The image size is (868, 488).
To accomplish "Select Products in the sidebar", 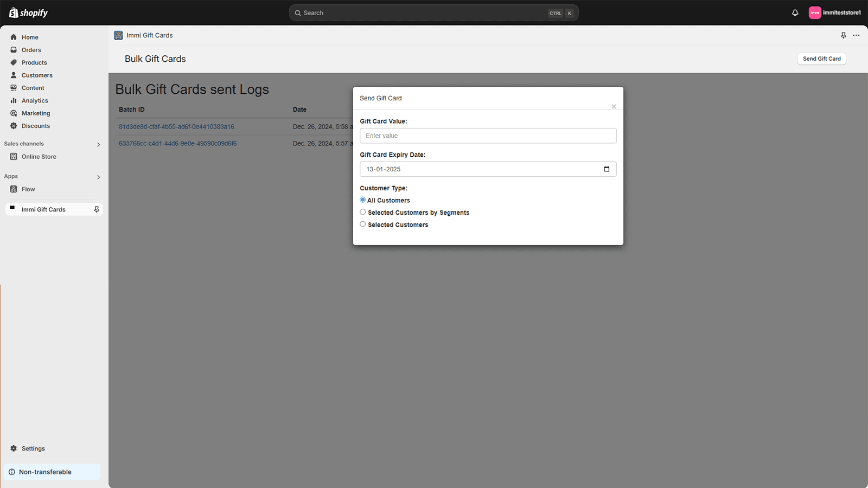I will coord(34,62).
